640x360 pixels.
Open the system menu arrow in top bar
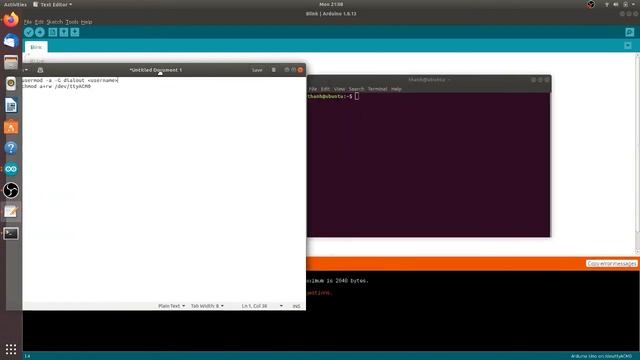633,4
